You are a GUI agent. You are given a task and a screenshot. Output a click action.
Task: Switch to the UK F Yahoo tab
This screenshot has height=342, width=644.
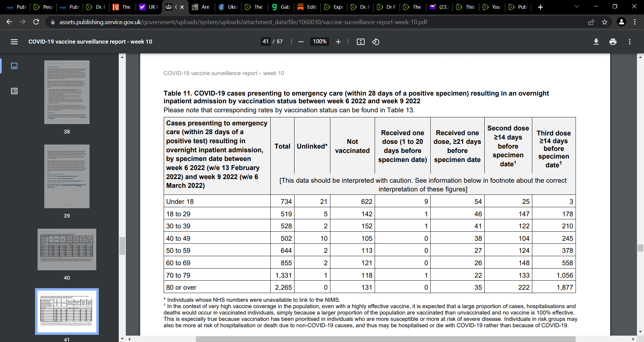pyautogui.click(x=149, y=7)
